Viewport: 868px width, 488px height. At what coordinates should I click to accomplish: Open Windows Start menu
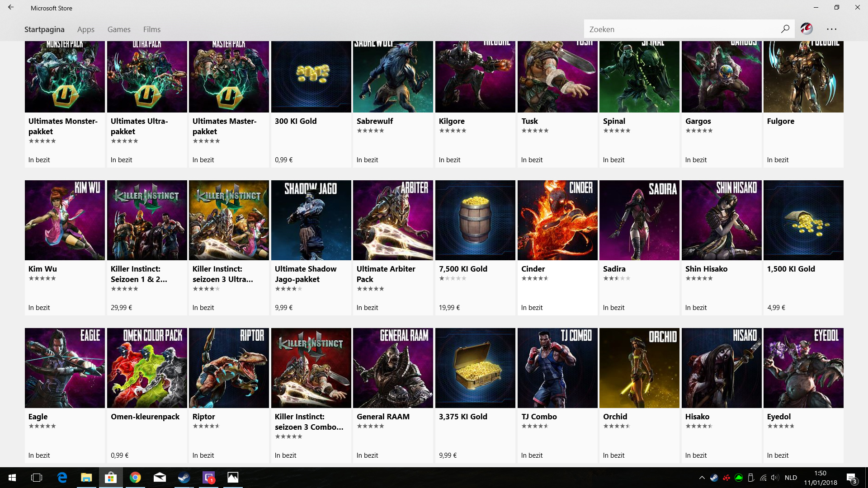[12, 478]
